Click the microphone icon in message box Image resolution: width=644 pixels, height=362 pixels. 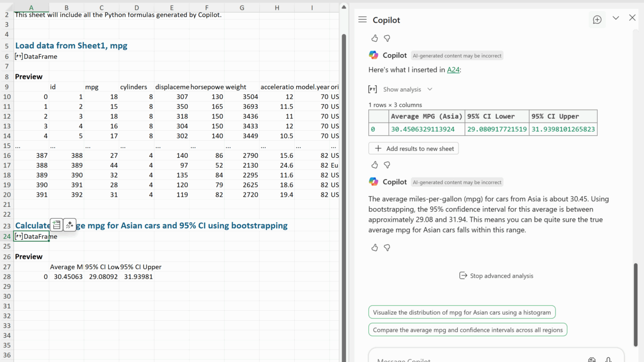[x=608, y=360]
